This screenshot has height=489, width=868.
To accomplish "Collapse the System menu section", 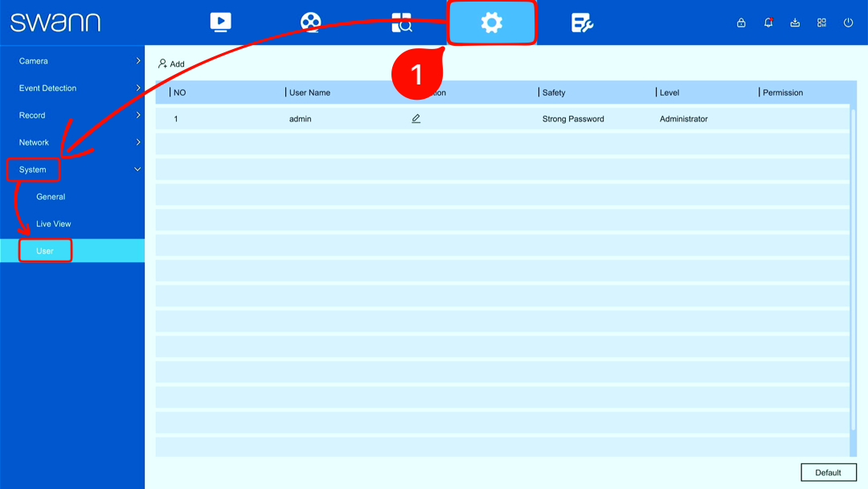I will click(72, 170).
